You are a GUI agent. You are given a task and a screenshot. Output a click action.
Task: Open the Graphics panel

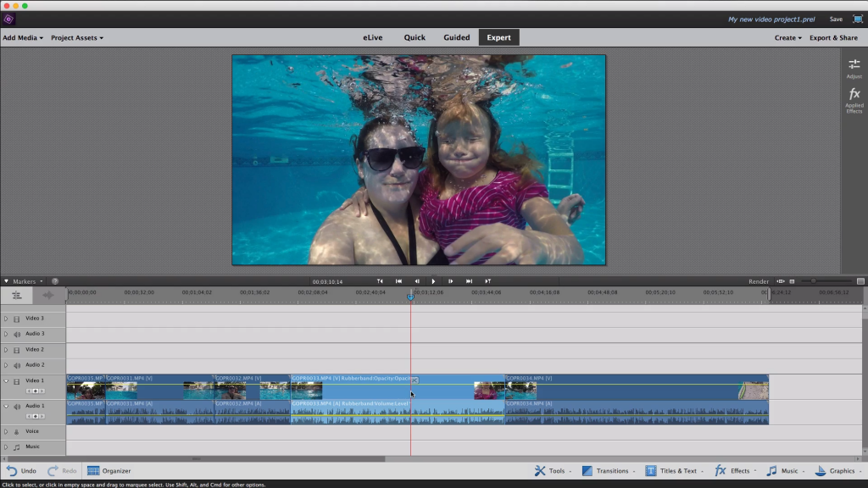pyautogui.click(x=837, y=471)
